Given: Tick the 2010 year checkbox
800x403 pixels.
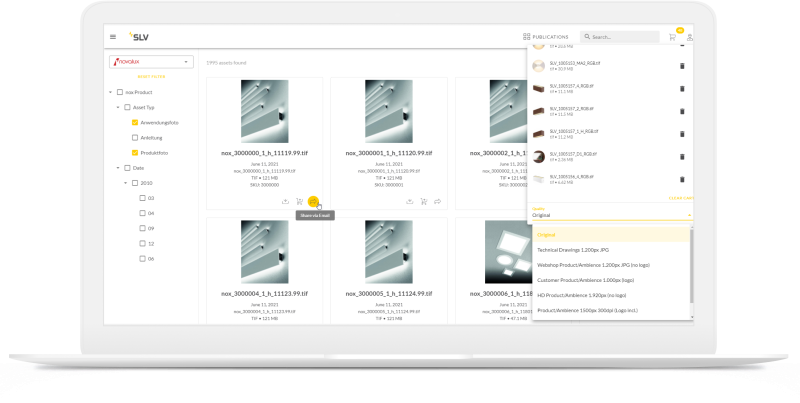Looking at the screenshot, I should (x=135, y=183).
